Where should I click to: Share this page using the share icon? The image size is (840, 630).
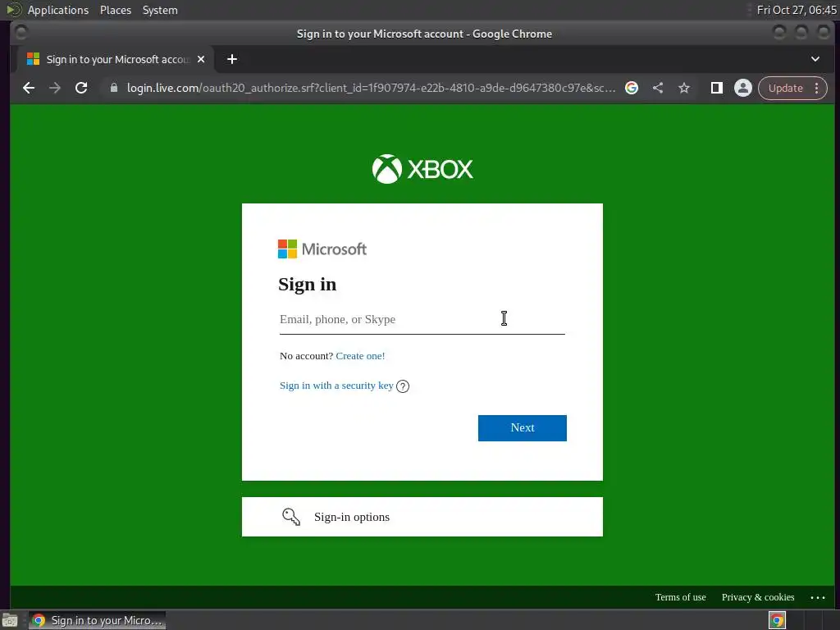[x=658, y=88]
